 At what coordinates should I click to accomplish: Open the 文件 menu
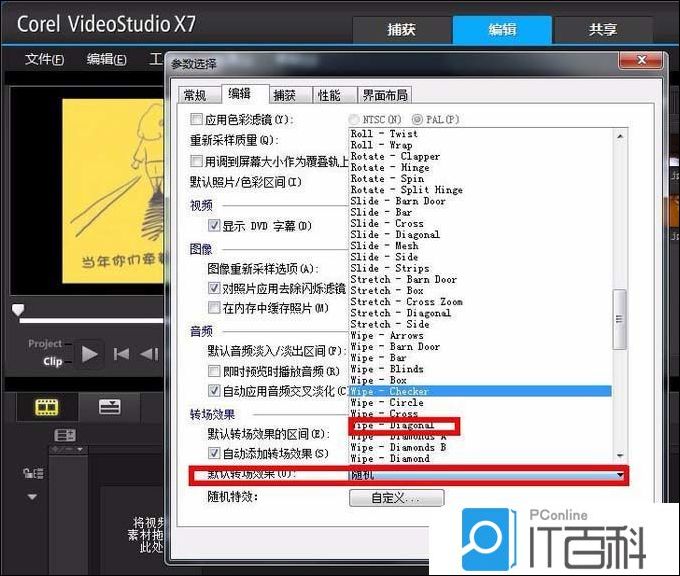(x=44, y=59)
